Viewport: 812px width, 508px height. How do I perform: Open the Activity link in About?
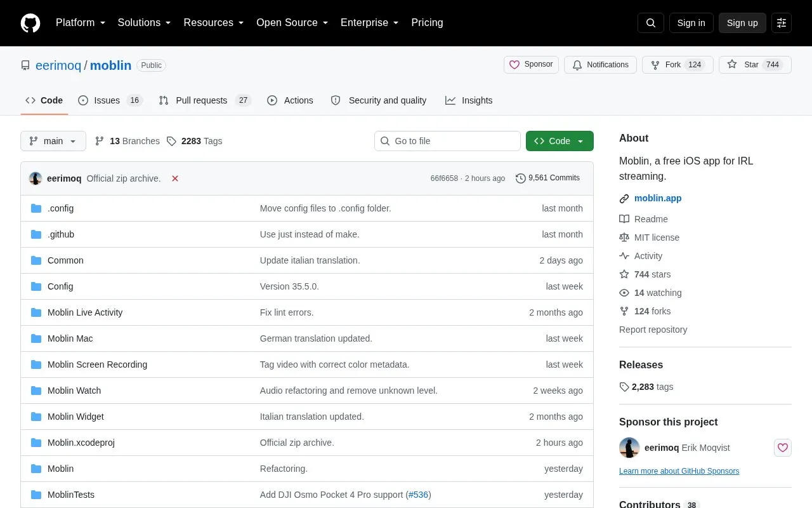pos(648,256)
